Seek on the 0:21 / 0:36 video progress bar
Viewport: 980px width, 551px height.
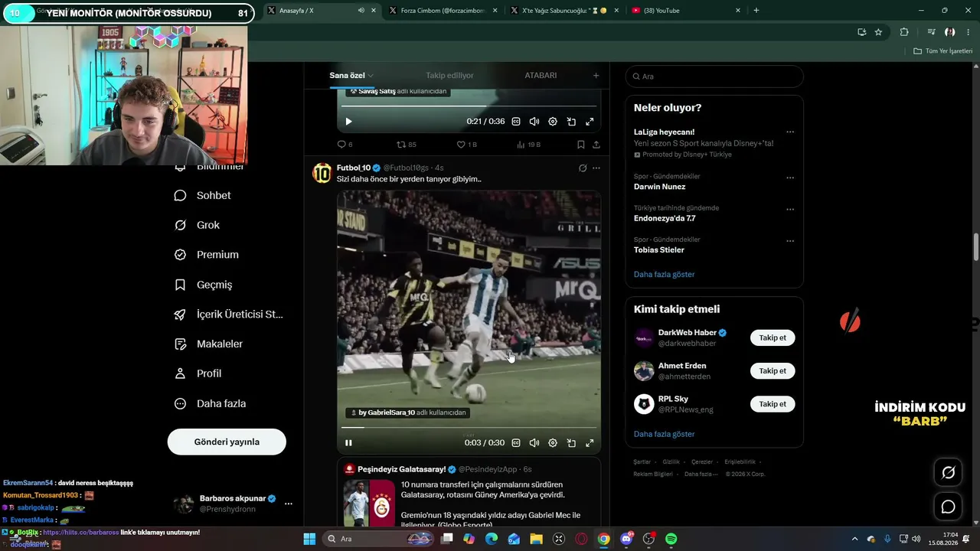click(469, 106)
